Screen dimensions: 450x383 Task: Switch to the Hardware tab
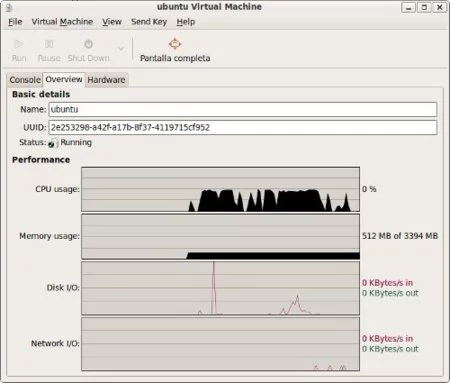tap(106, 80)
